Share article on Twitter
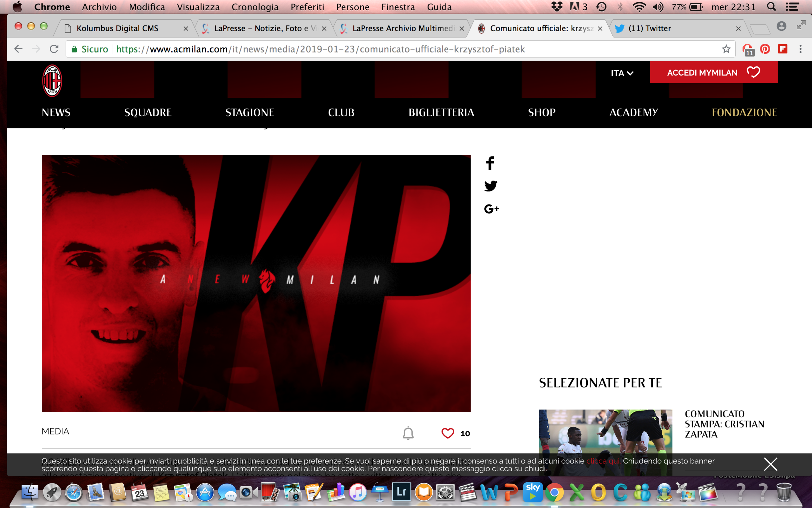Image resolution: width=812 pixels, height=508 pixels. click(x=491, y=186)
